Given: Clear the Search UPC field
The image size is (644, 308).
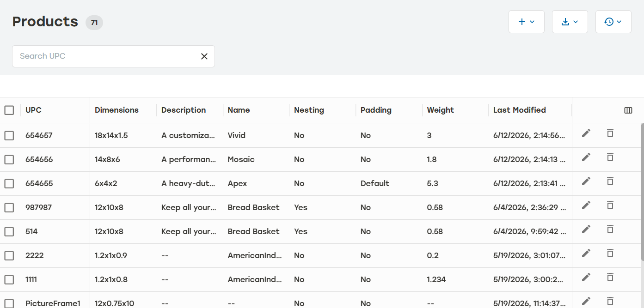Looking at the screenshot, I should 204,56.
